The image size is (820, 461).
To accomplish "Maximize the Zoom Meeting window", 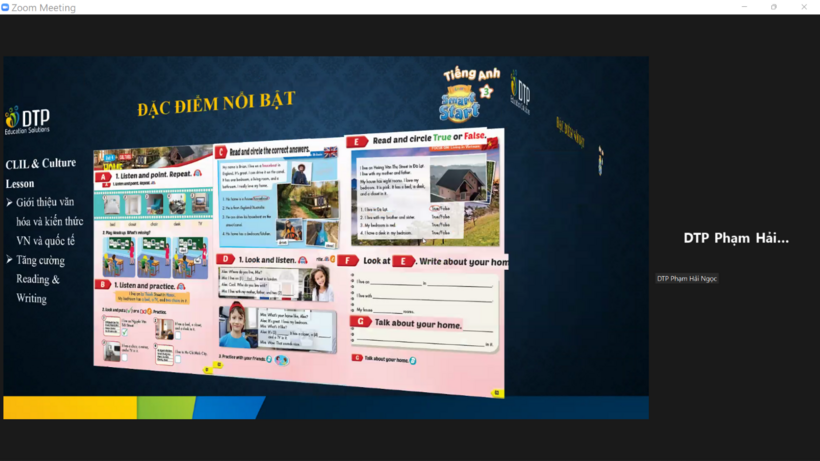I will [x=773, y=7].
